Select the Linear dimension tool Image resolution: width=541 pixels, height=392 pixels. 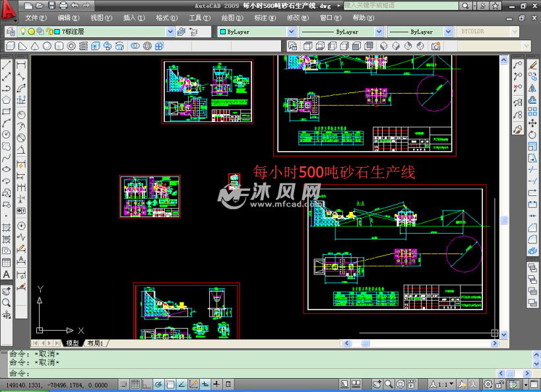pos(21,65)
